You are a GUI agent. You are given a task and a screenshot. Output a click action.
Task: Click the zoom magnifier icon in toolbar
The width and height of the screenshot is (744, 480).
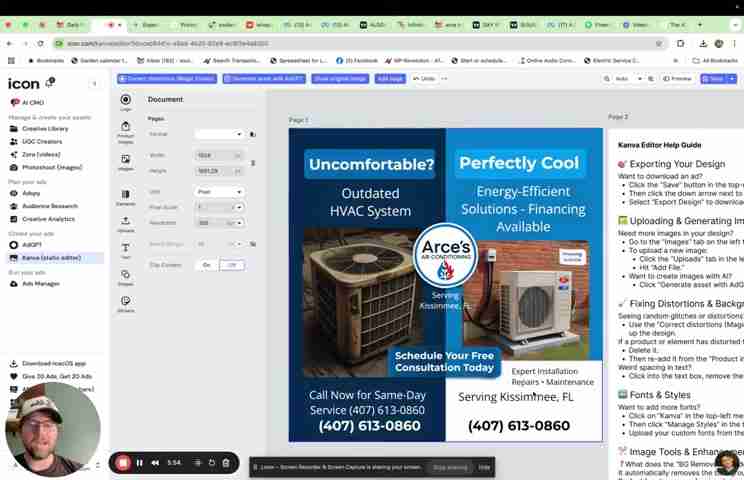coord(607,79)
